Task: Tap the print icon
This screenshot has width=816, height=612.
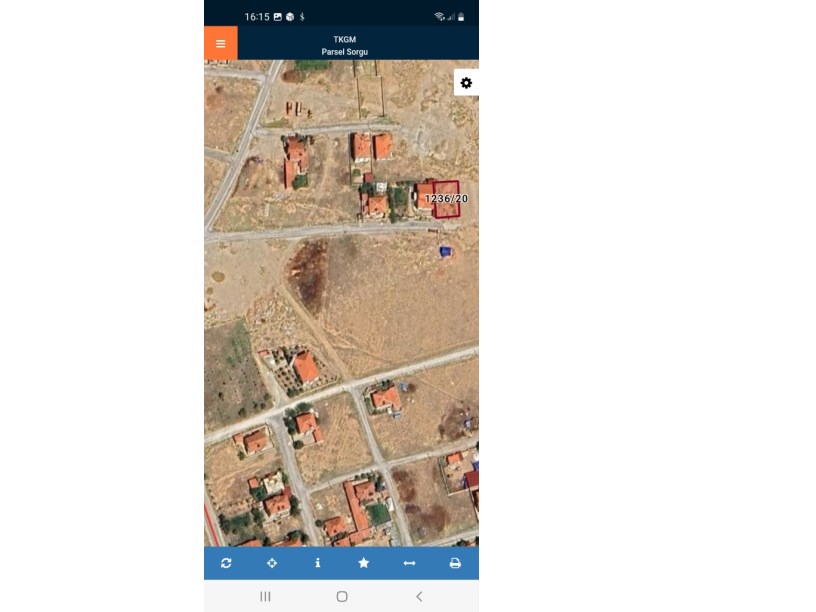Action: tap(455, 563)
